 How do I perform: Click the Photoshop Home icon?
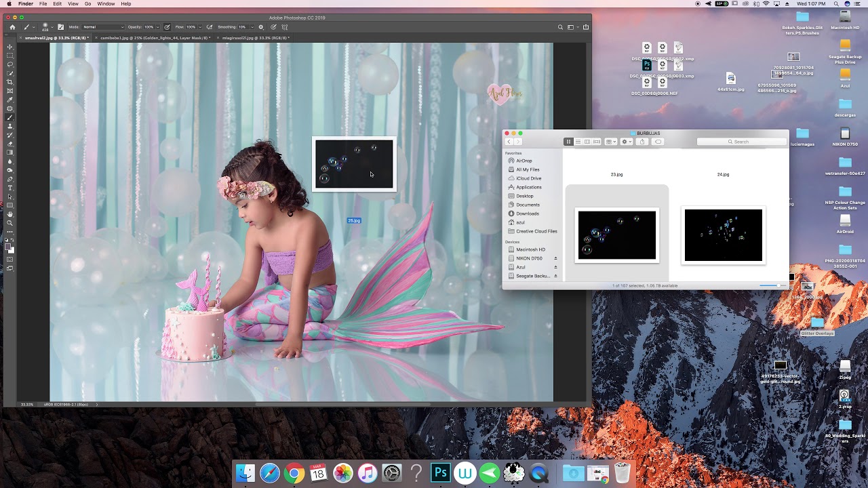point(12,27)
